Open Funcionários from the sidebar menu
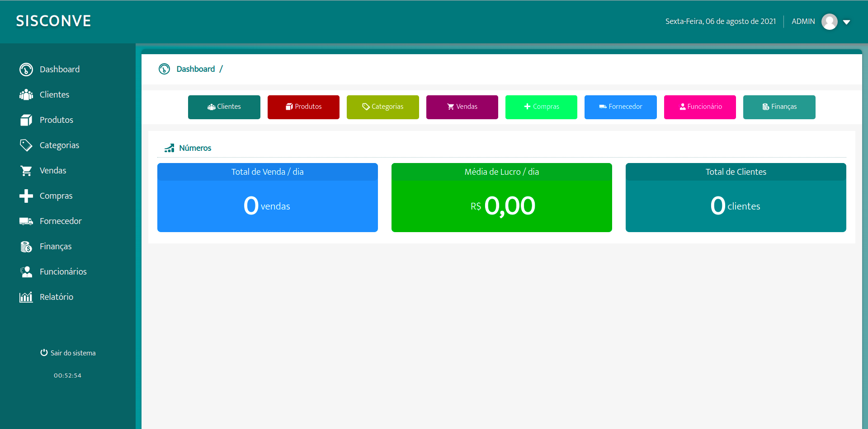 [x=63, y=272]
